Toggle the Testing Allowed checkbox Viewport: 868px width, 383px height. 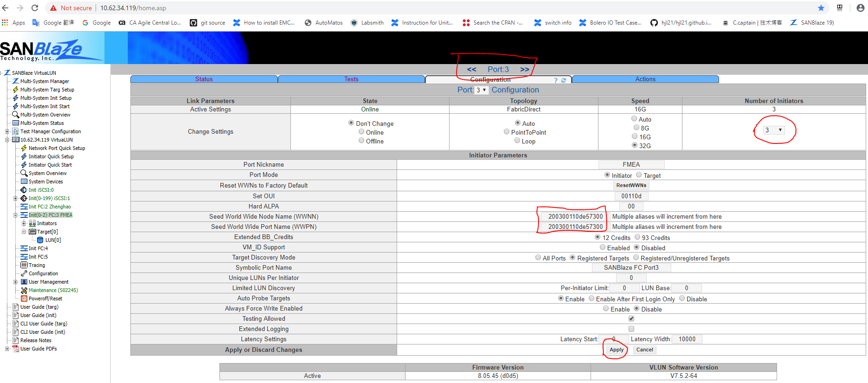631,318
